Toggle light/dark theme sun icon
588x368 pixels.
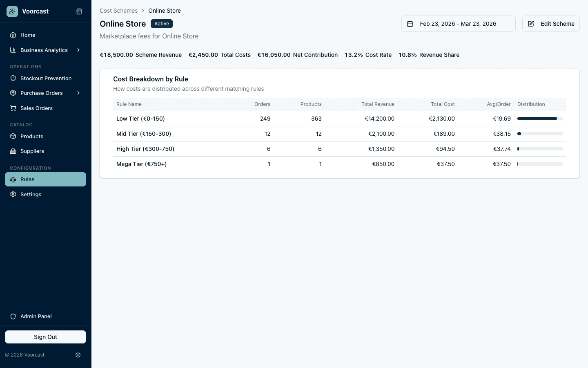point(78,355)
